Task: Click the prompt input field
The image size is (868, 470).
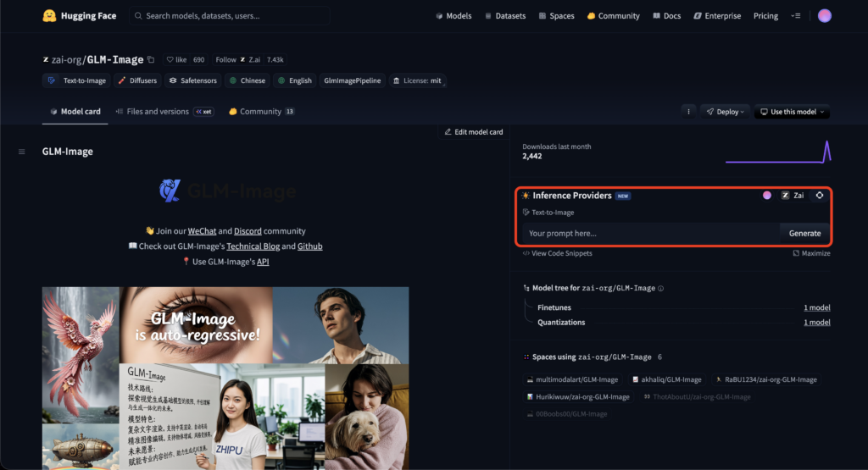Action: (648, 233)
